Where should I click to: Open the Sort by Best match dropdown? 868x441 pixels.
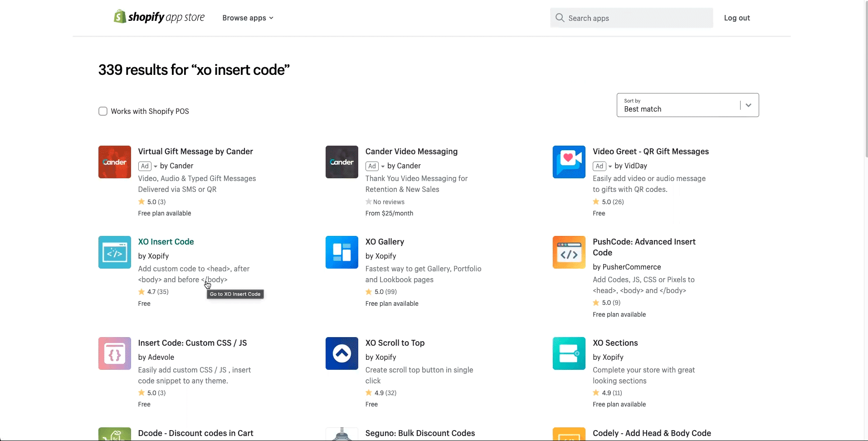pyautogui.click(x=688, y=105)
